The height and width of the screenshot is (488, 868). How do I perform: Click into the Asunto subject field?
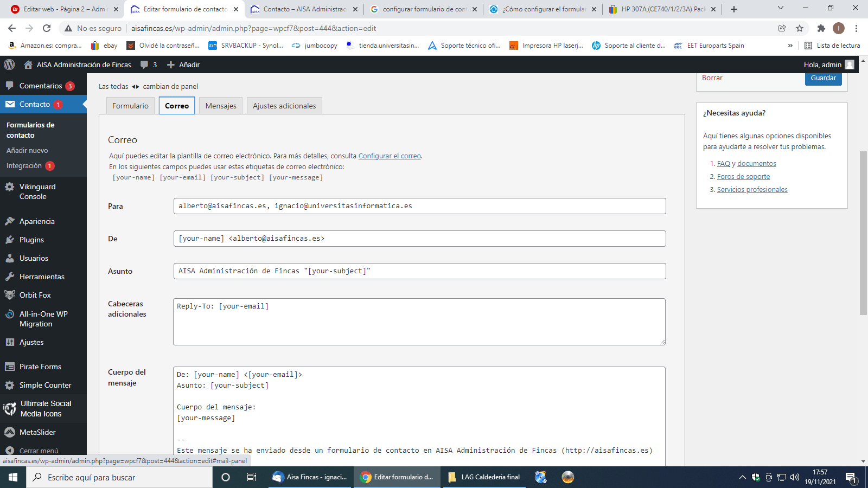pyautogui.click(x=419, y=271)
